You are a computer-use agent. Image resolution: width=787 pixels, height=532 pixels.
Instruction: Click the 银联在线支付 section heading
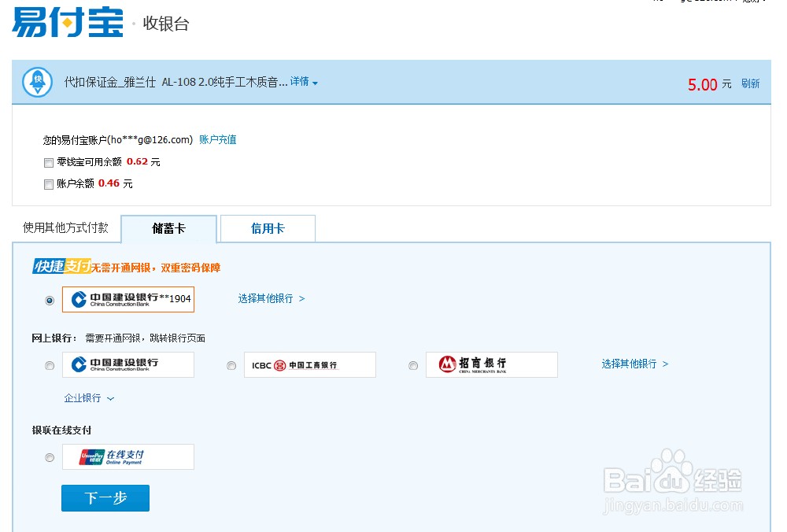(x=61, y=430)
